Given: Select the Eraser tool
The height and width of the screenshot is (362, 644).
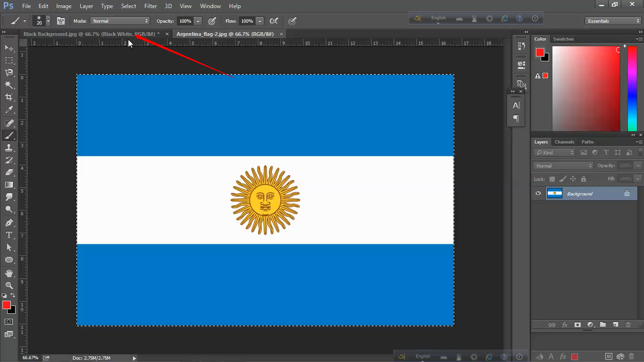Looking at the screenshot, I should point(9,172).
